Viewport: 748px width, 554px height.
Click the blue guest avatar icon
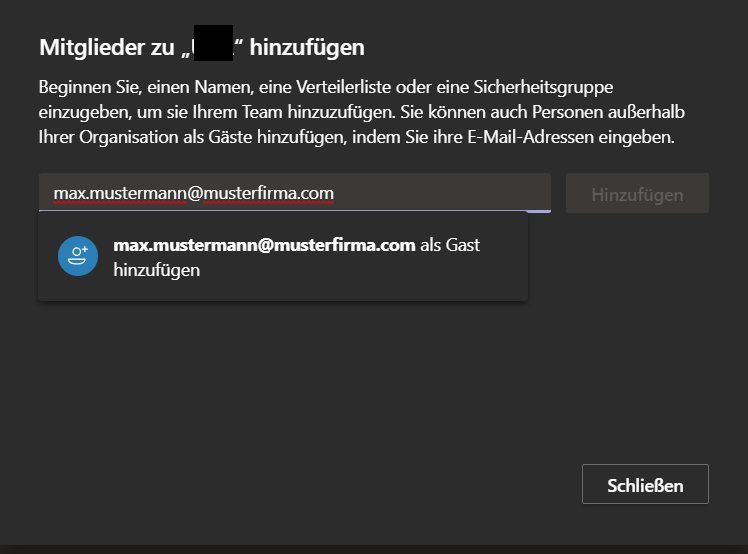point(78,257)
